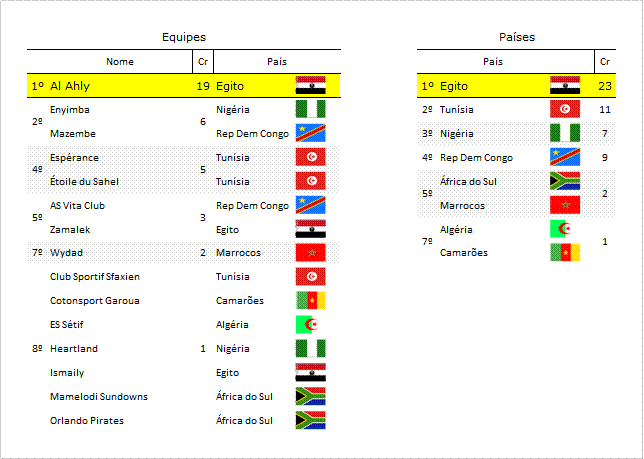Click the Cameroon flag beside Cotonsport Garoua
Image resolution: width=644 pixels, height=459 pixels.
310,300
